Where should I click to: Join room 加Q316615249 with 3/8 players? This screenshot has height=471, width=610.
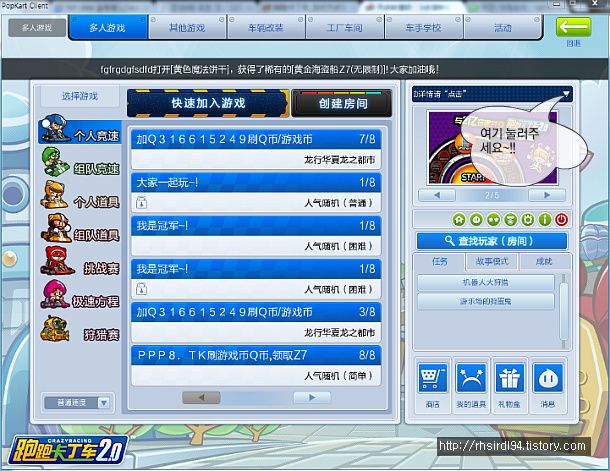[256, 322]
